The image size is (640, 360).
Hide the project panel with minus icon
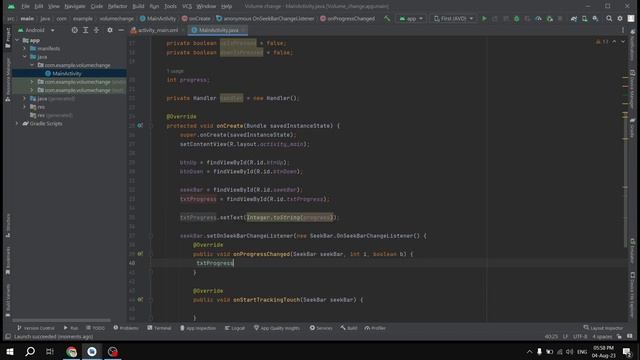[x=121, y=30]
